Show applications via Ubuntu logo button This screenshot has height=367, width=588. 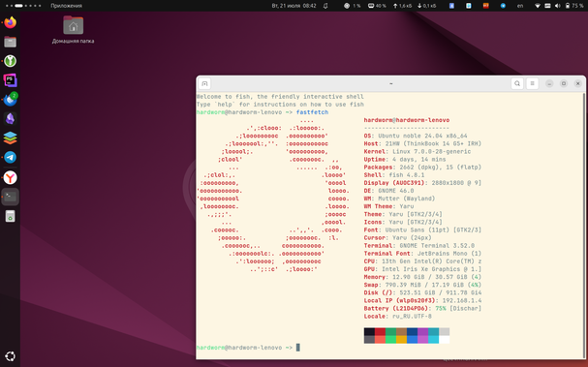point(10,356)
